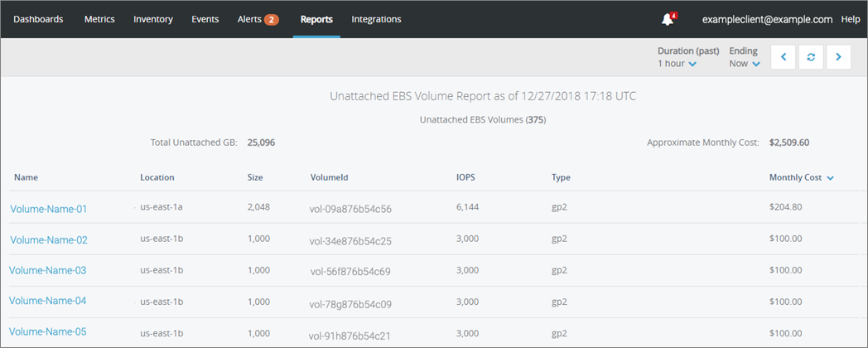Refresh the report with the reload icon
Screen dimensions: 868x348
coord(811,56)
